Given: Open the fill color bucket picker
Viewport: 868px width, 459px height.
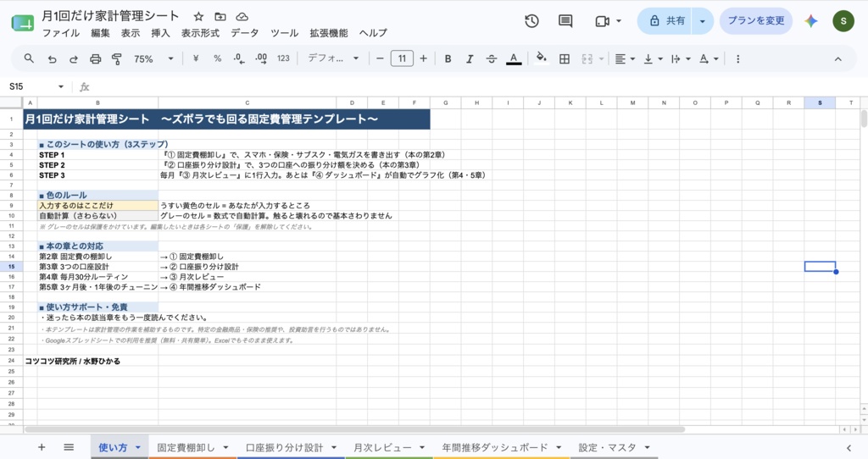Looking at the screenshot, I should click(x=542, y=58).
